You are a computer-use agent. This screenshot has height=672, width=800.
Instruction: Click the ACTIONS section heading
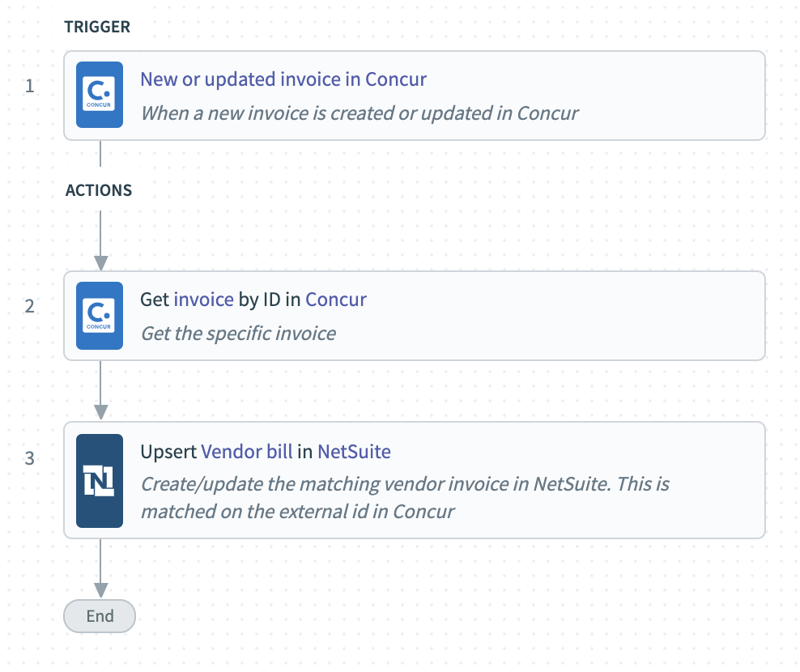[99, 190]
